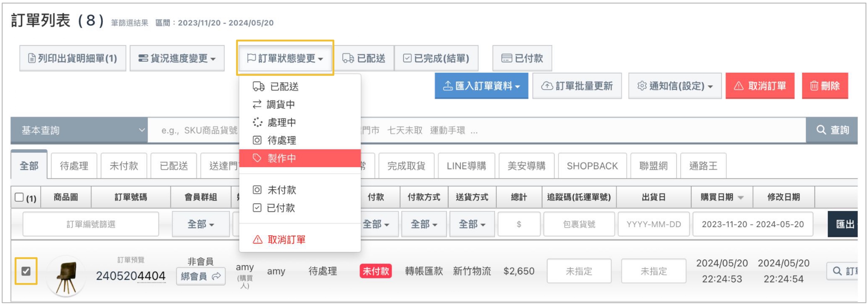The height and width of the screenshot is (307, 868).
Task: Switch to the 未付款 tab
Action: [x=124, y=166]
